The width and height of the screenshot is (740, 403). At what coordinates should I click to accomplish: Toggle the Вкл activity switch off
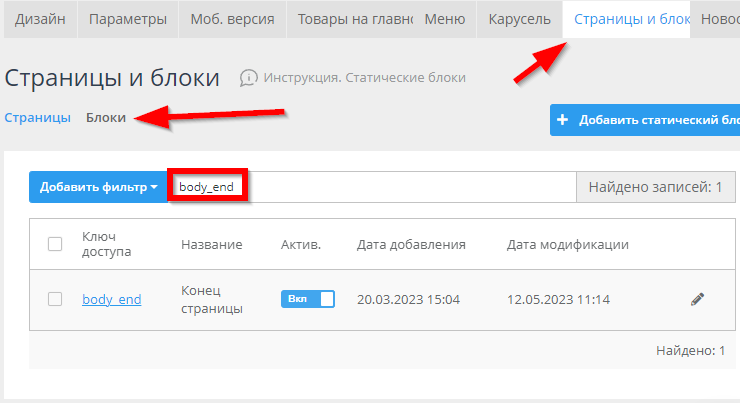[x=307, y=299]
